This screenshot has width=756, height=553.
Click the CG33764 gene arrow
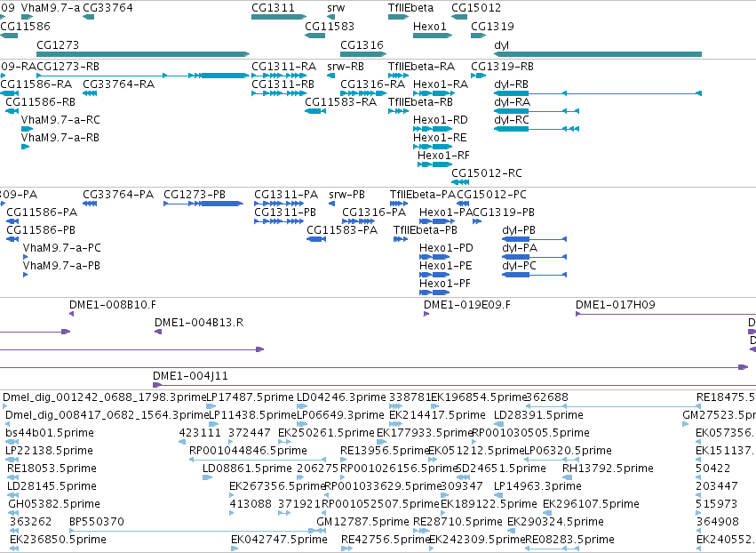[x=88, y=17]
